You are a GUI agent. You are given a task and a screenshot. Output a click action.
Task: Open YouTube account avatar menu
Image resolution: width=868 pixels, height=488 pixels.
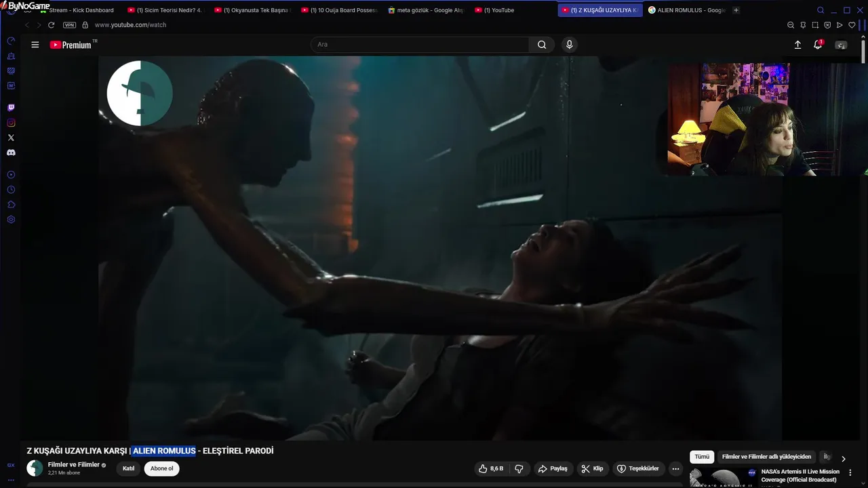tap(841, 45)
